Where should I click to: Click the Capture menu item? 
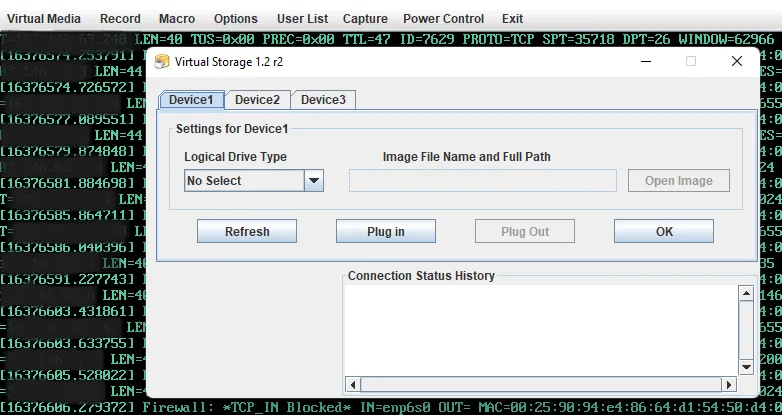tap(365, 18)
